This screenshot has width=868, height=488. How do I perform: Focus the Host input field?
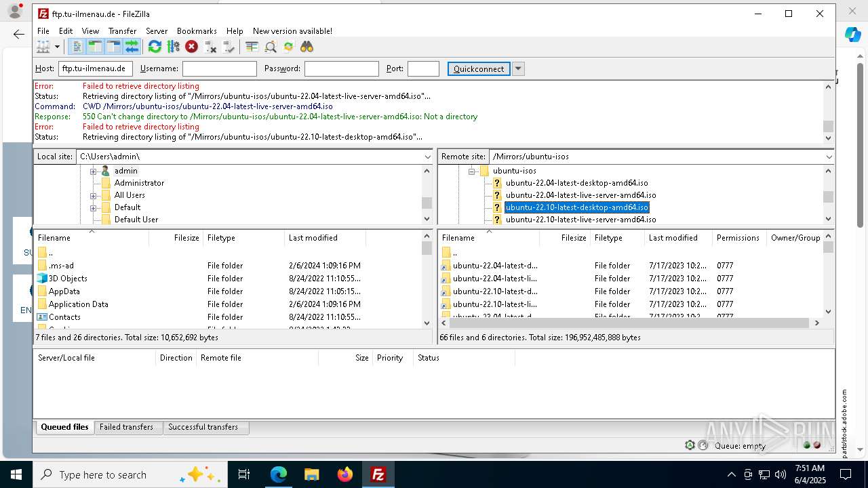click(96, 68)
